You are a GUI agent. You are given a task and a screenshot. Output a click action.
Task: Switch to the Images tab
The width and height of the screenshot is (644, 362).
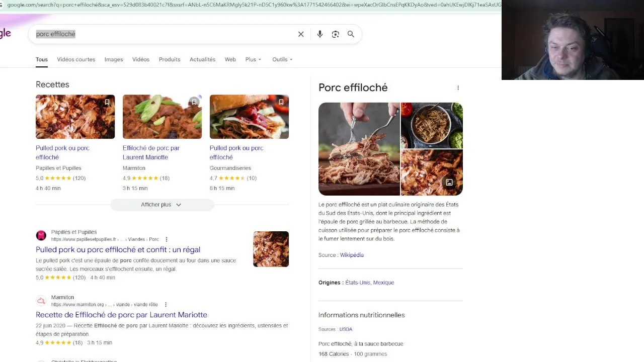[x=114, y=59]
